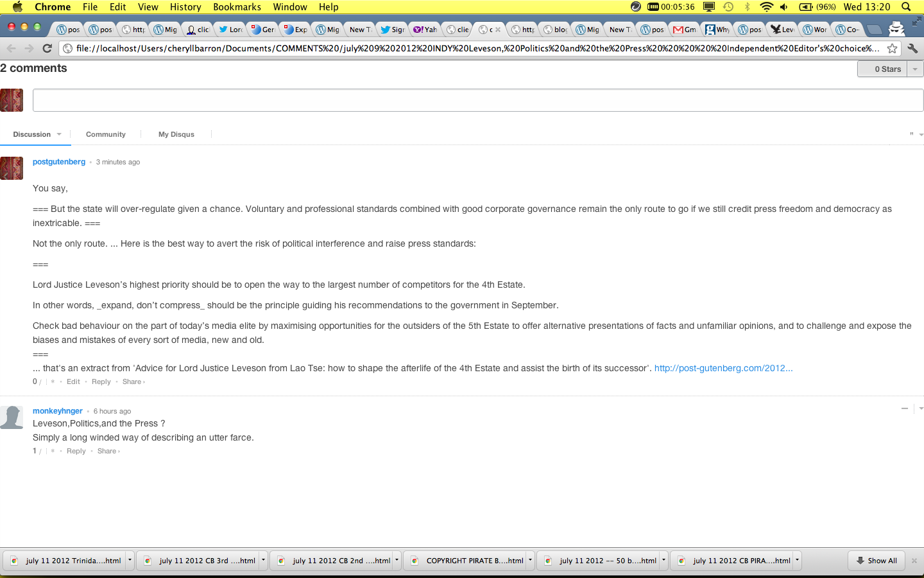Collapse monkeyhnger's comment with the minus toggle
Screen dimensions: 924x578
pyautogui.click(x=905, y=408)
